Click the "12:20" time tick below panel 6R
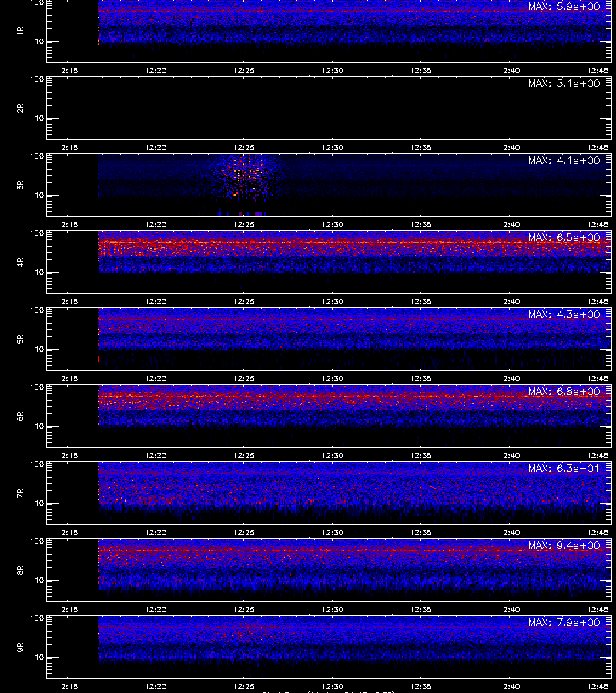The width and height of the screenshot is (616, 693). (x=156, y=455)
